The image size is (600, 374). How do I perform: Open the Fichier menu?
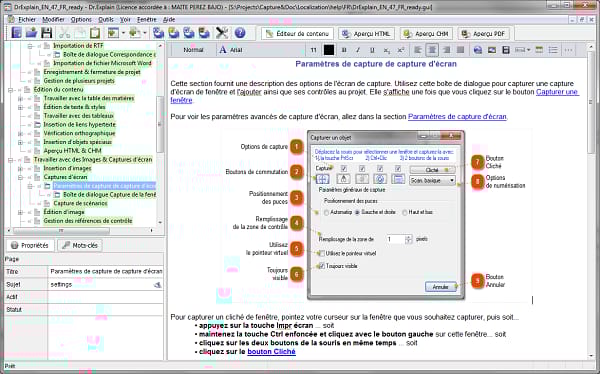click(x=27, y=20)
